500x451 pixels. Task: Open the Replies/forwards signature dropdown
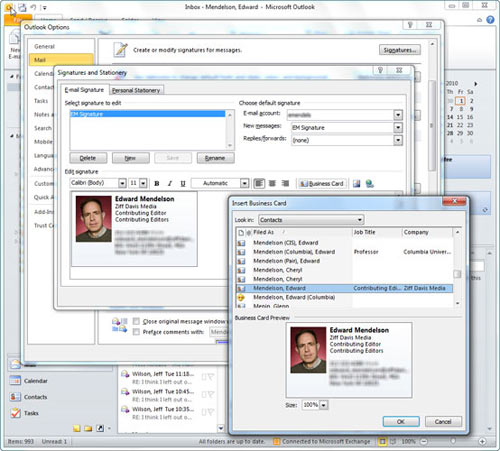pos(398,140)
